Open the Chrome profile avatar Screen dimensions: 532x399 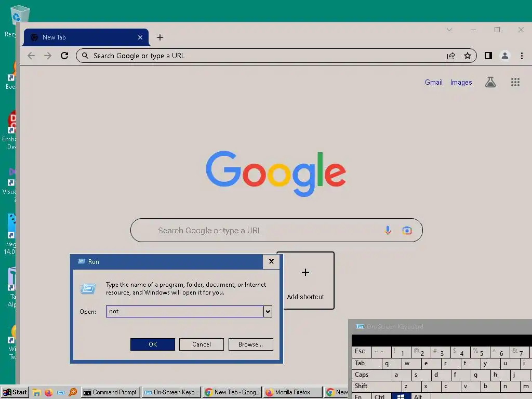coord(505,56)
